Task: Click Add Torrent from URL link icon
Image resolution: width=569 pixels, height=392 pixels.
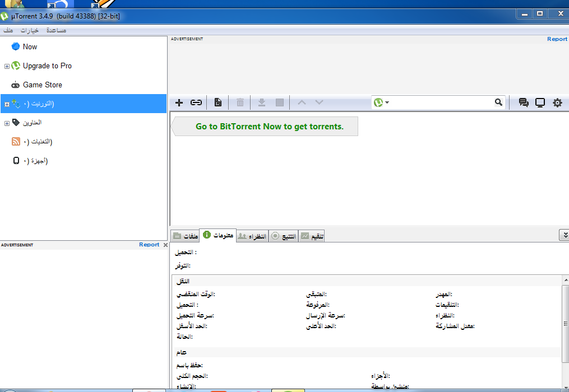Action: [196, 102]
